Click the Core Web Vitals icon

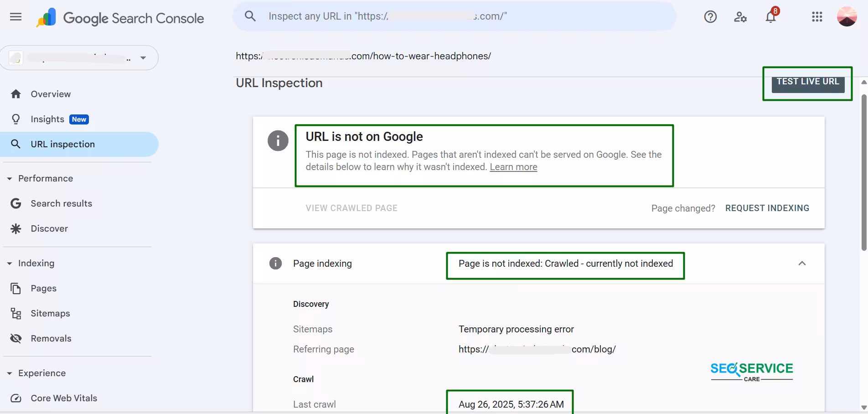click(x=16, y=398)
